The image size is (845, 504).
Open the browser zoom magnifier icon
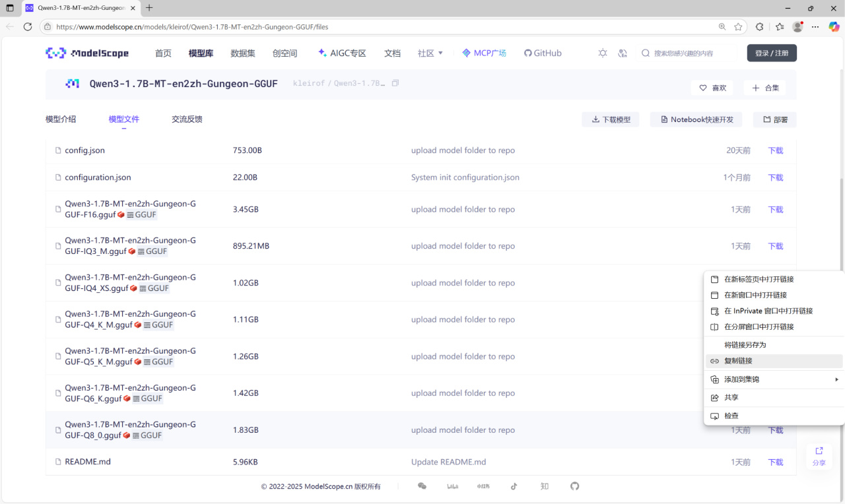pos(722,27)
